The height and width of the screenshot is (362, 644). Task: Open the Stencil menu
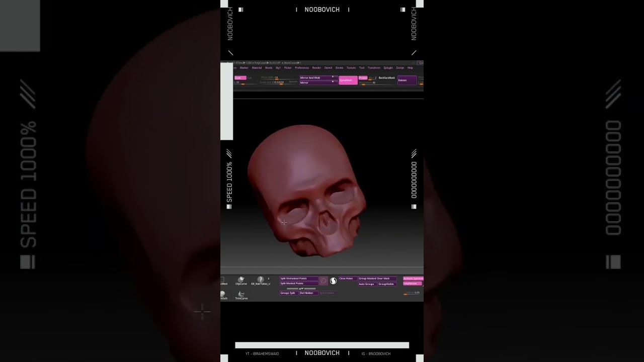328,68
